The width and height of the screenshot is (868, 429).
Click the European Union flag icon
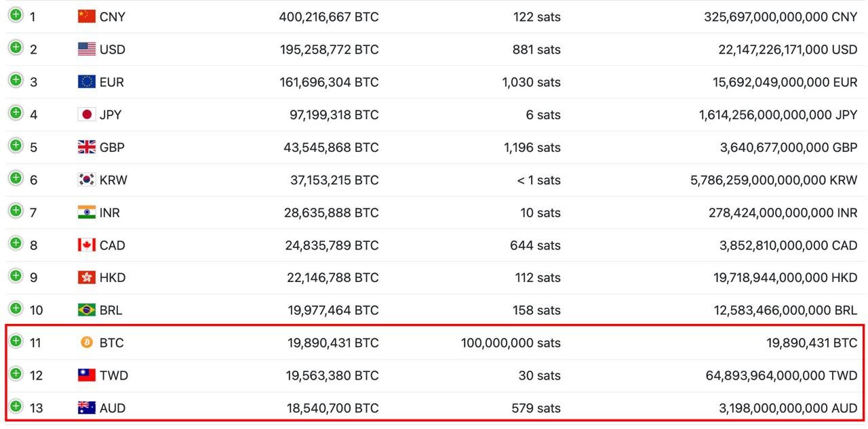87,81
